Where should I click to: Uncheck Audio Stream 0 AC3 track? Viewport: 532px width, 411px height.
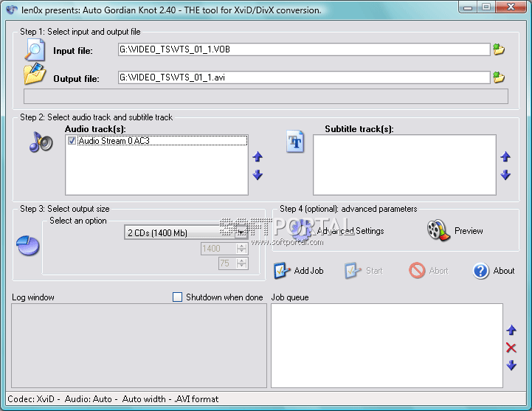point(72,140)
